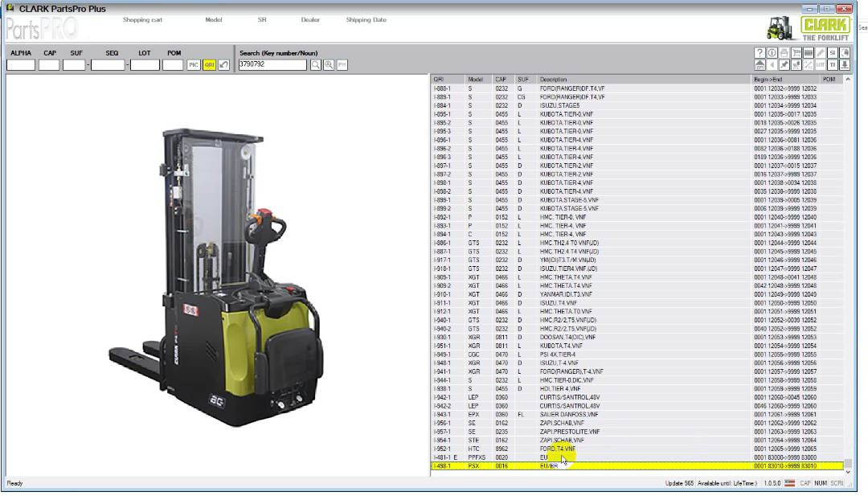
Task: Click the magnifier search icon
Action: [x=316, y=64]
